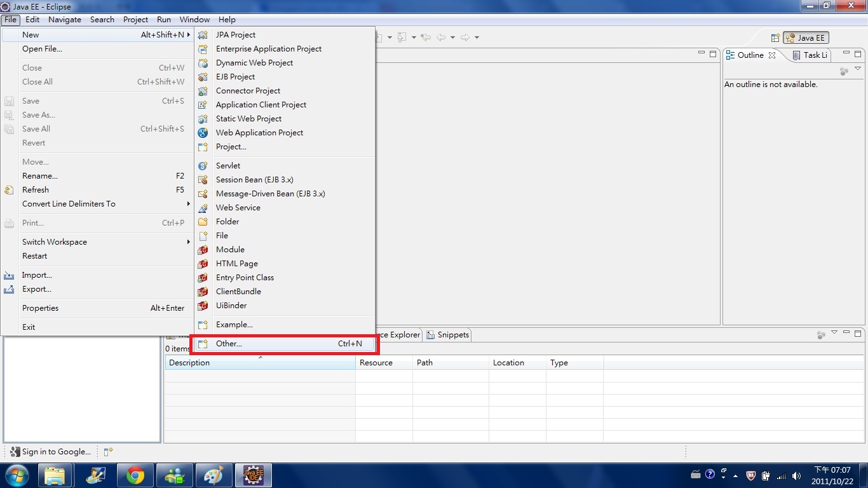868x488 pixels.
Task: Open the Back history dropdown arrow
Action: [452, 37]
